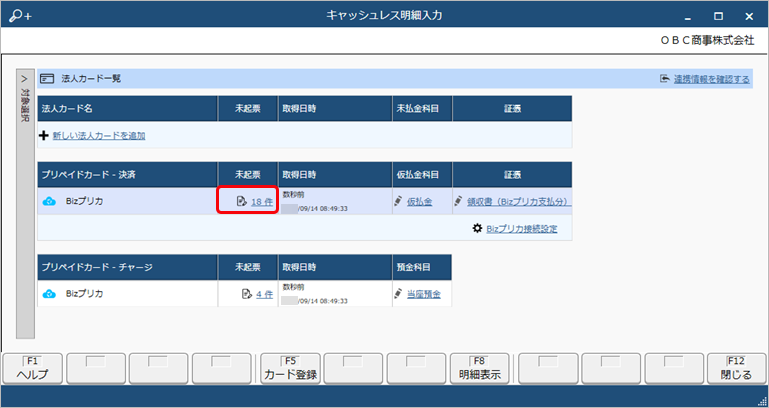Image resolution: width=769 pixels, height=408 pixels.
Task: Click pencil icon next to 当座預金
Action: pyautogui.click(x=398, y=293)
